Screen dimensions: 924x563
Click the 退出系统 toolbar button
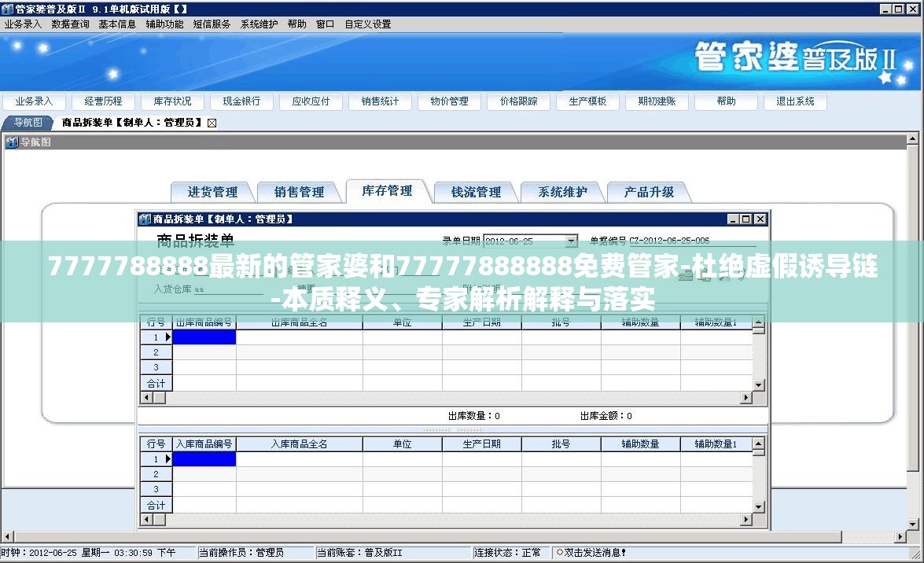pyautogui.click(x=795, y=101)
